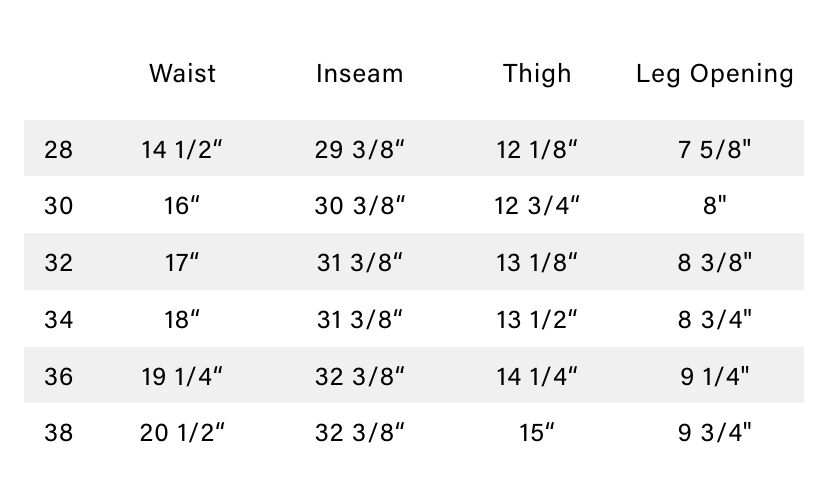Select the 7 5/8" leg opening value
Screen dimensions: 834x484
click(715, 150)
